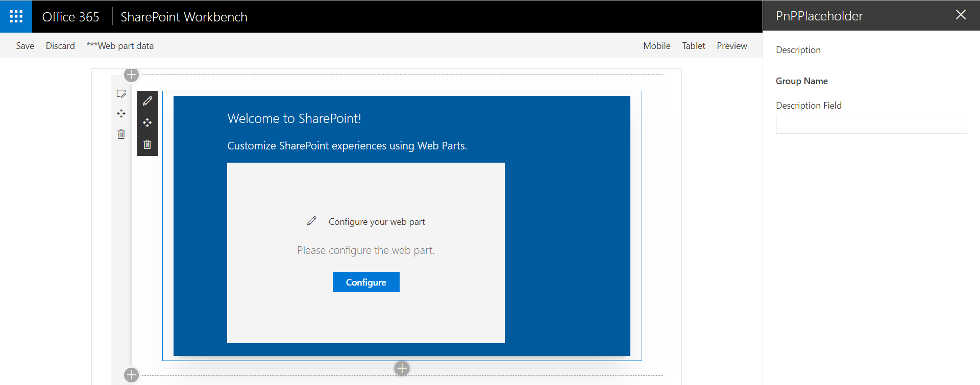
Task: Click Discard in the command bar
Action: [x=60, y=46]
